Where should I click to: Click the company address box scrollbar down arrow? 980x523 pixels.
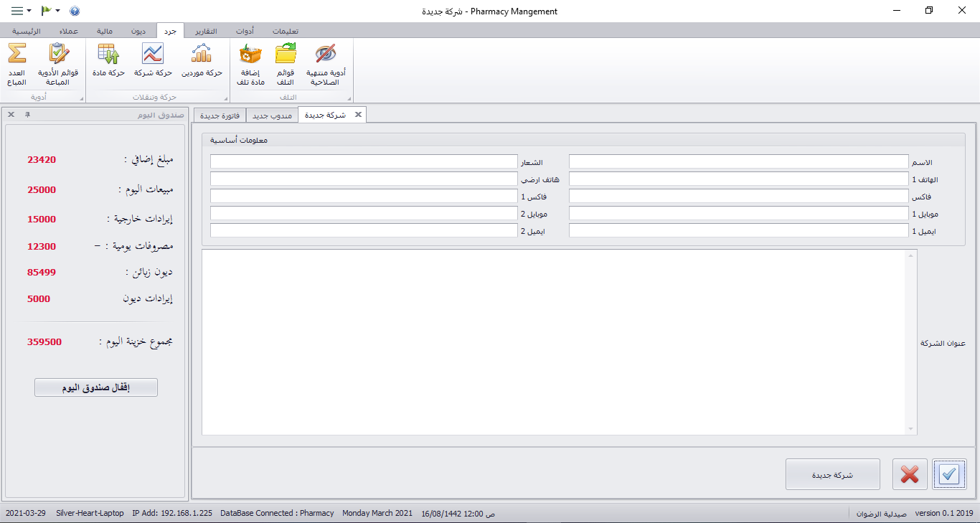[x=912, y=429]
